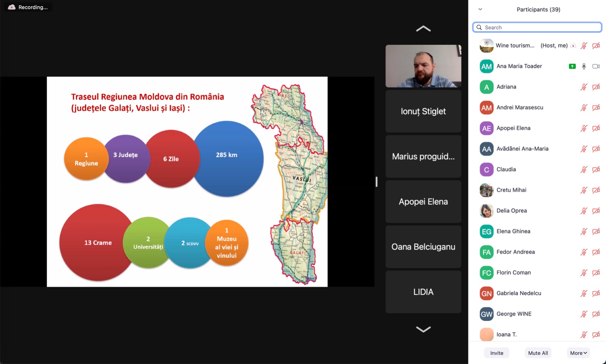Click Delia Oprea's avatar photo
This screenshot has height=364, width=606.
(486, 211)
